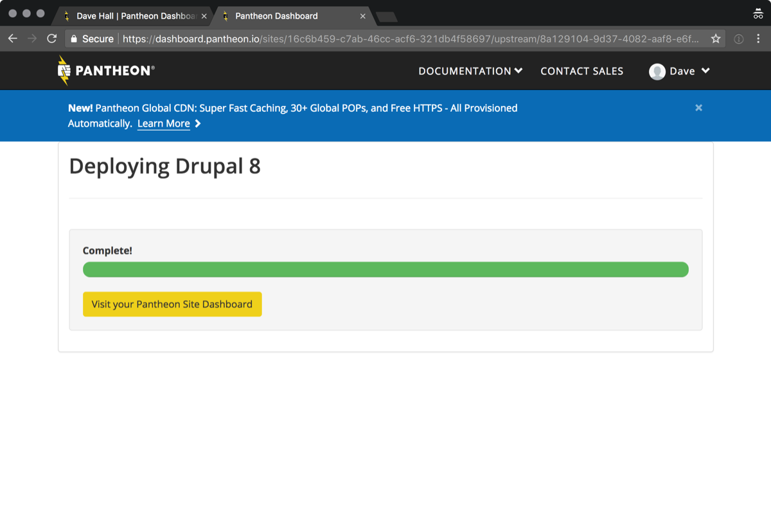Open a new browser tab

coord(387,17)
